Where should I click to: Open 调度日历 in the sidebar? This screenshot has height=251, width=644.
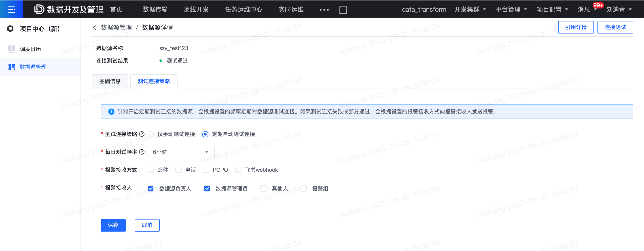click(x=40, y=49)
